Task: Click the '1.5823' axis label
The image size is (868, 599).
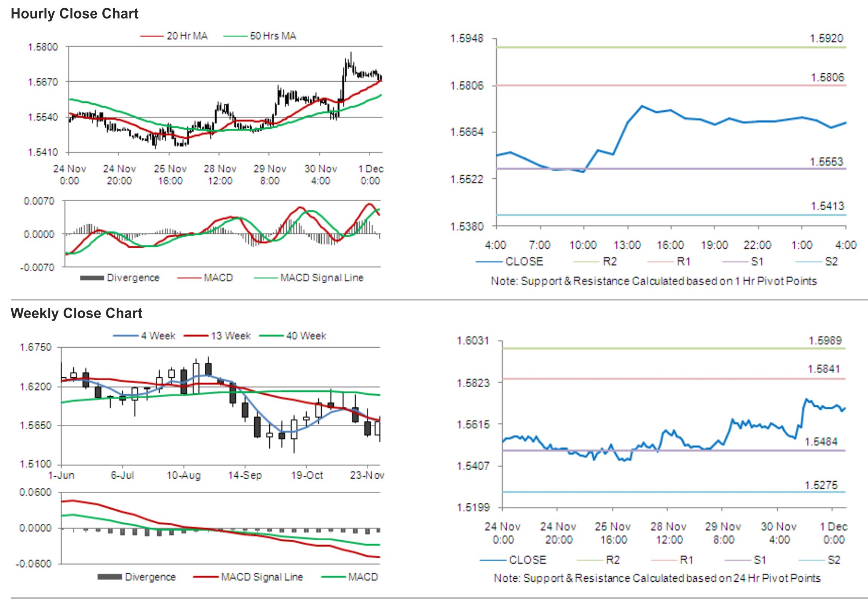Action: click(x=473, y=383)
